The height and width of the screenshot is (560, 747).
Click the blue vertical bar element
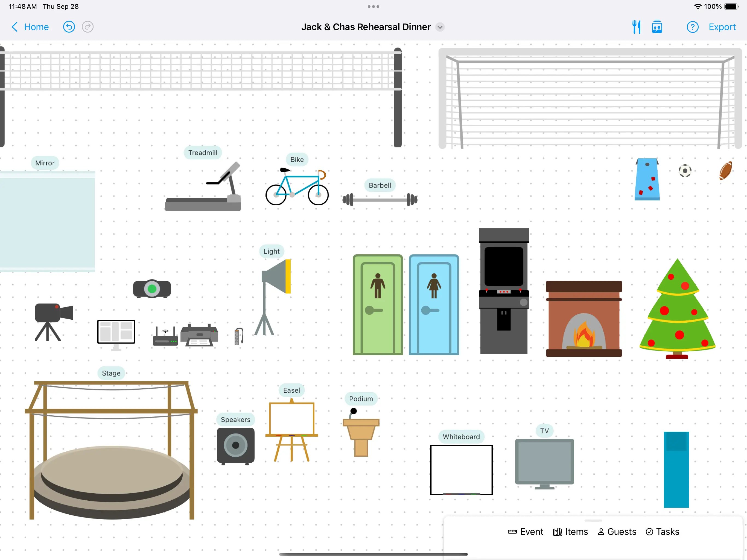coord(676,468)
